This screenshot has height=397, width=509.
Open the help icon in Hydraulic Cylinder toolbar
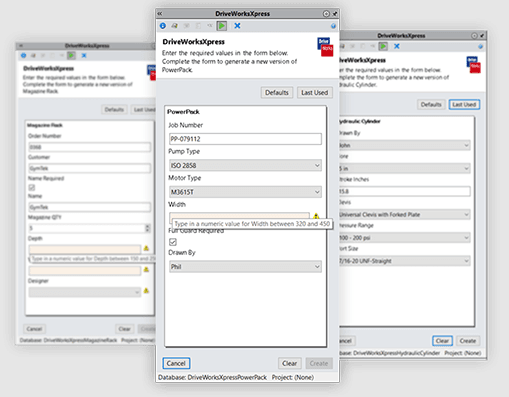click(x=480, y=46)
